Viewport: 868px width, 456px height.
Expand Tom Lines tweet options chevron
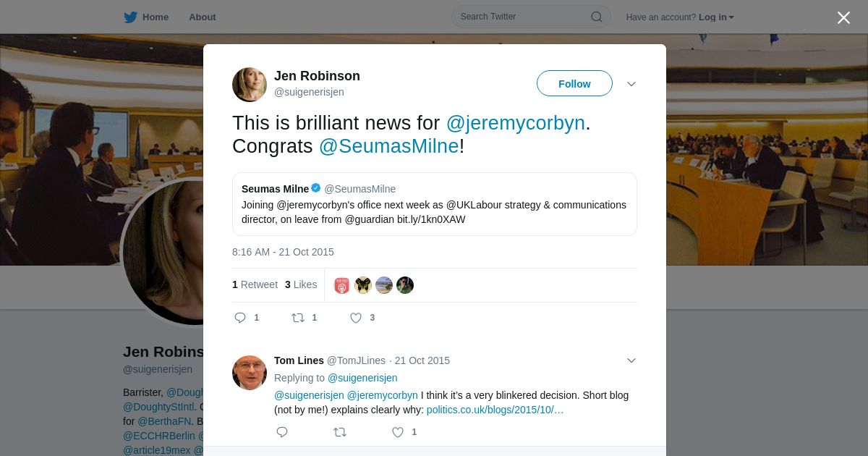(x=631, y=360)
